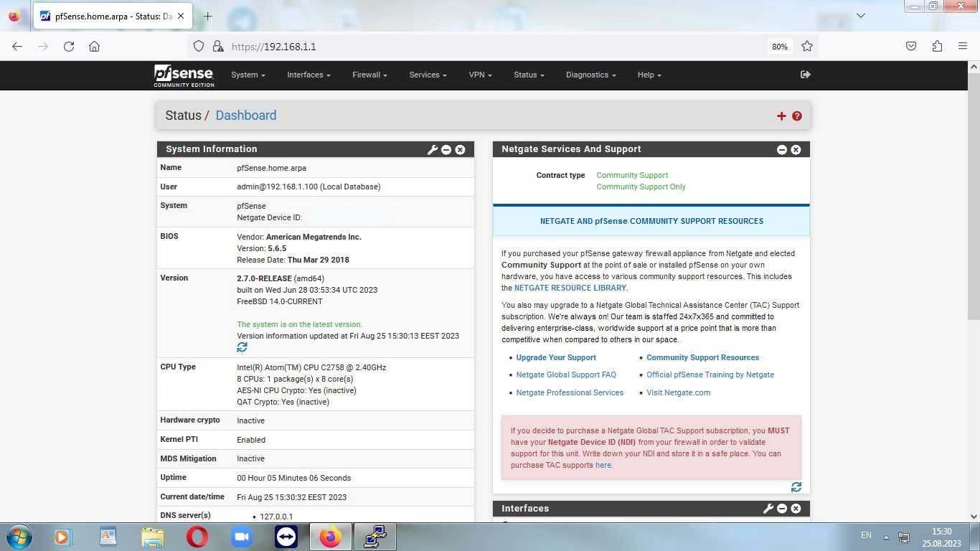The height and width of the screenshot is (551, 980).
Task: Open System Information widget settings wrench
Action: click(432, 150)
